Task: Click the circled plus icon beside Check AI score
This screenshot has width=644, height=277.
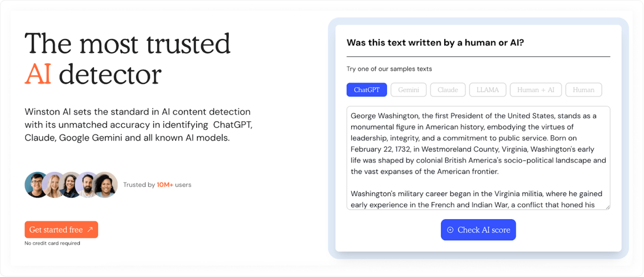Action: [450, 230]
